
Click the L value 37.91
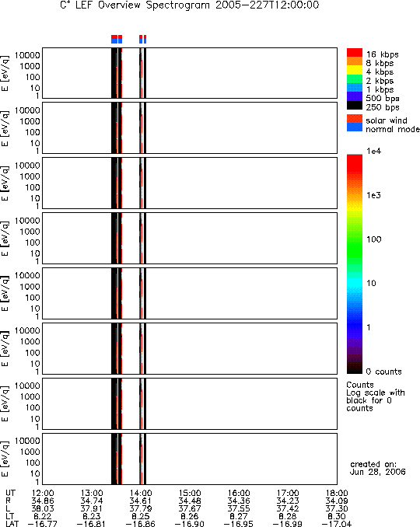(x=92, y=508)
